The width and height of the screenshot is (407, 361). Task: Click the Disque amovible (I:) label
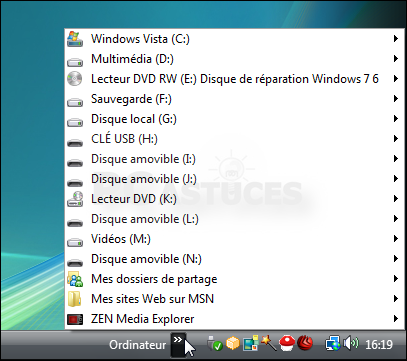143,159
